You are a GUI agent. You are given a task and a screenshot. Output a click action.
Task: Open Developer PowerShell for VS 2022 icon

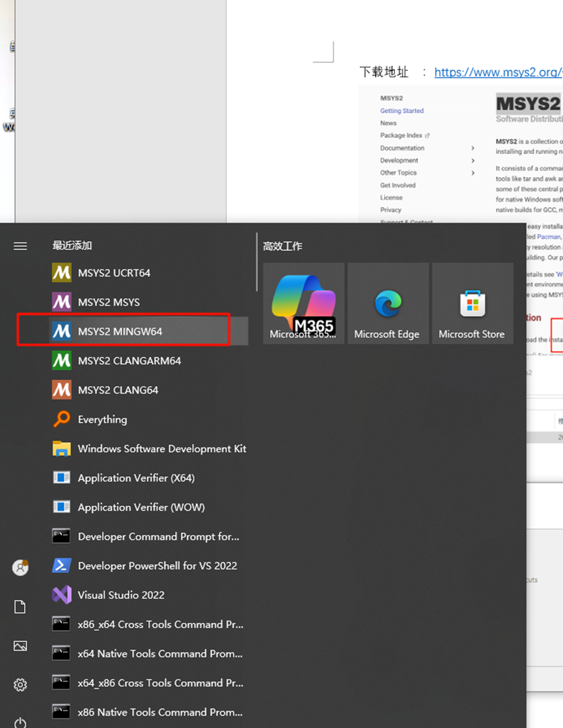point(62,565)
